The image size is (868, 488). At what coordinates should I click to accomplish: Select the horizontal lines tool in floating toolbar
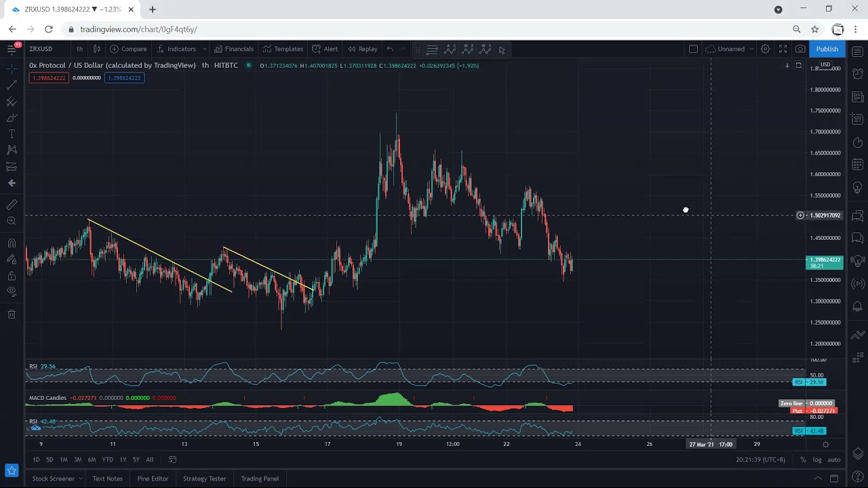[x=432, y=49]
